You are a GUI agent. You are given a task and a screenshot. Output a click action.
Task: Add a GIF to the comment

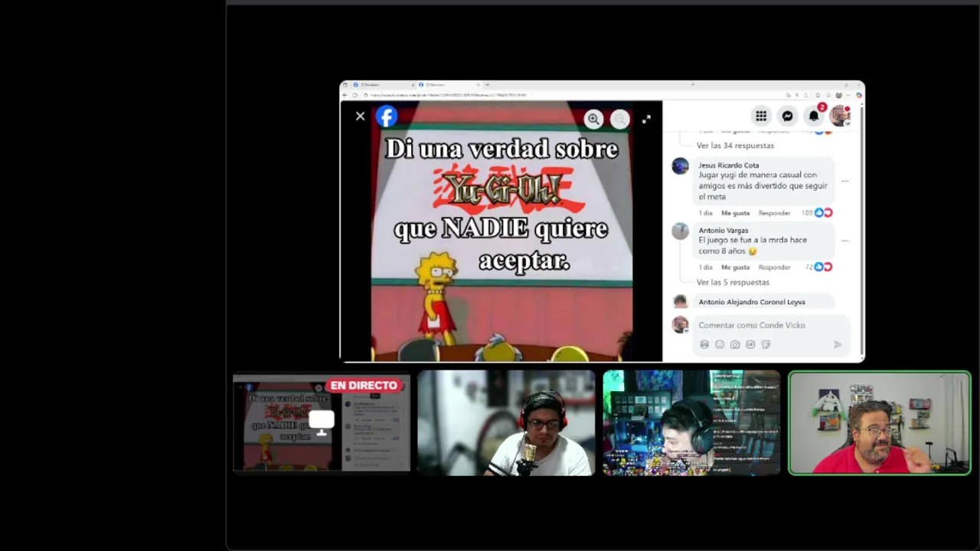pyautogui.click(x=750, y=344)
